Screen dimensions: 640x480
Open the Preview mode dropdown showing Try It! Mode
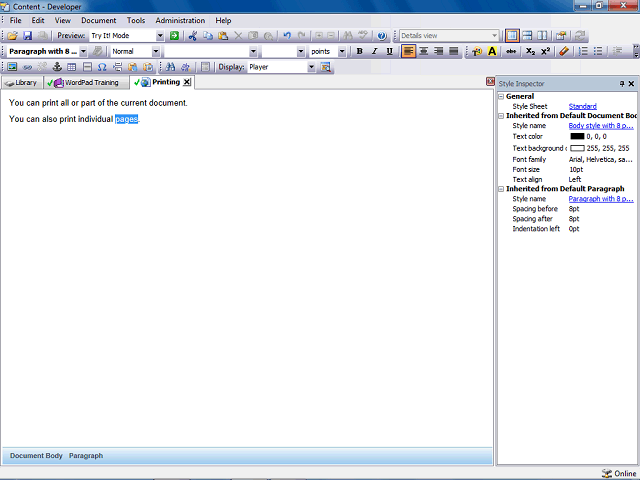point(160,36)
